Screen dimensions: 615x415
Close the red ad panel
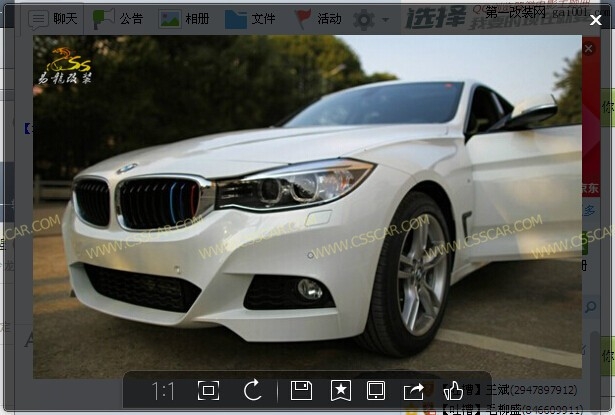click(x=588, y=49)
